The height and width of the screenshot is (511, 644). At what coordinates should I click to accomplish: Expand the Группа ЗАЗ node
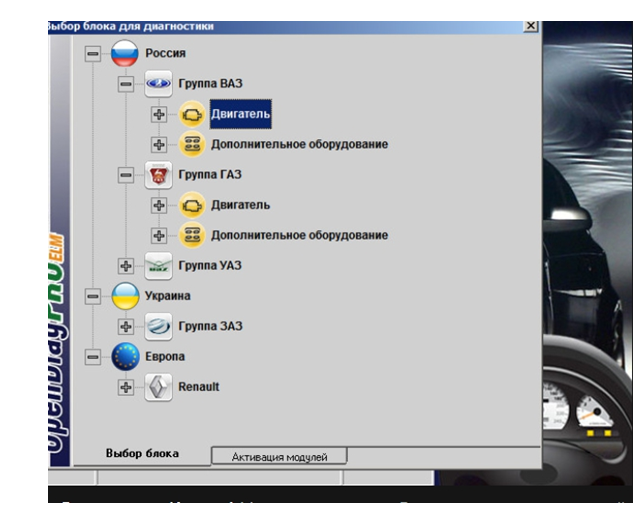coord(126,327)
